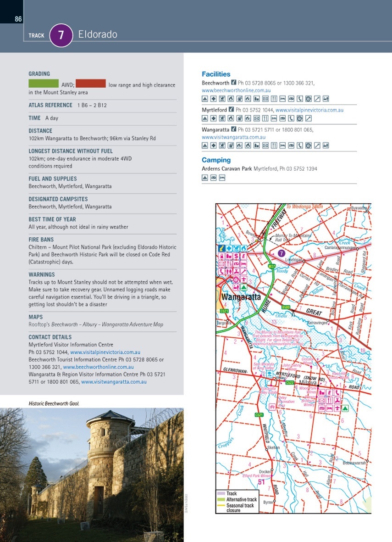Click the B500 route shield on map
This screenshot has width=392, height=542.
click(x=286, y=307)
